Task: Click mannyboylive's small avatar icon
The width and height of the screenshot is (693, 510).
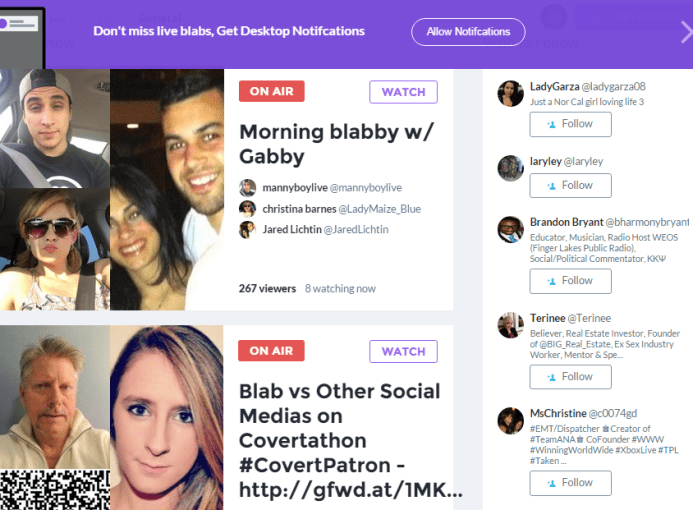Action: (x=248, y=188)
